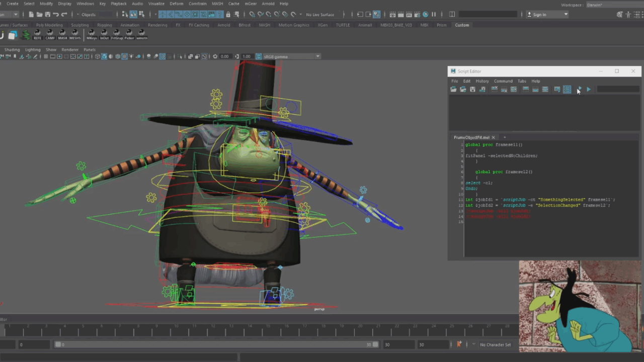This screenshot has width=644, height=362.
Task: Toggle the question mark selection mask
Action: [x=221, y=15]
